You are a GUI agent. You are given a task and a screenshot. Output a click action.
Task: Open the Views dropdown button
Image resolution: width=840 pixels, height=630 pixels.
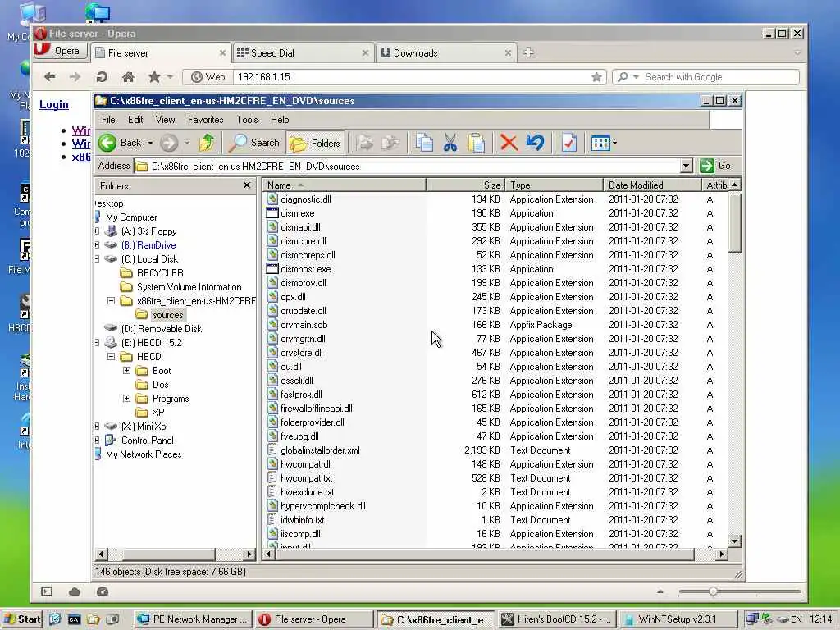(x=604, y=143)
